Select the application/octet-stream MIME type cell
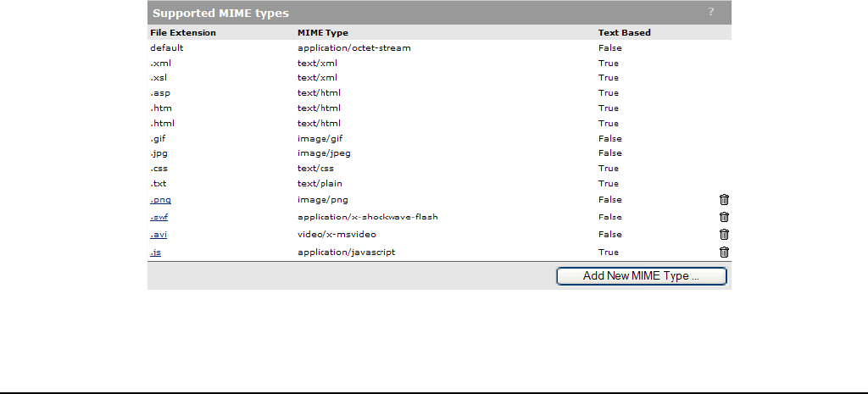This screenshot has height=394, width=868. coord(354,47)
